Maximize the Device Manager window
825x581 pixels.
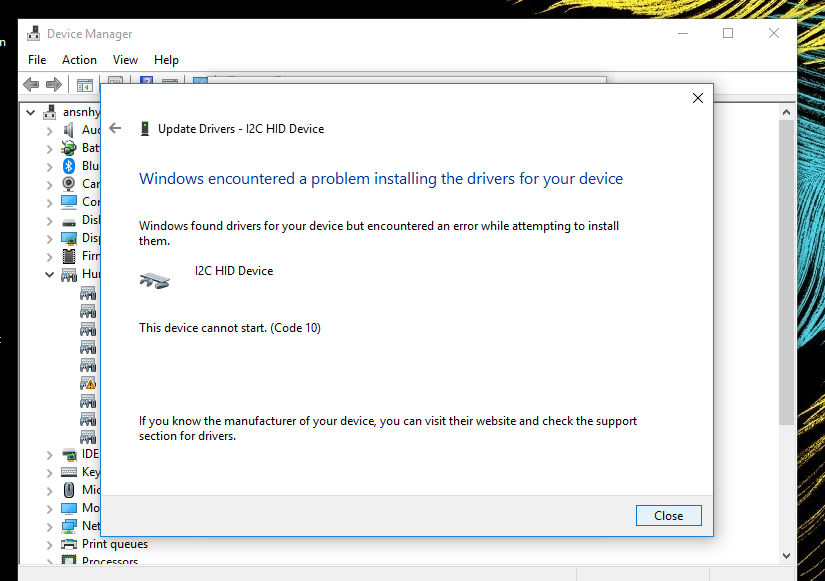pos(728,33)
